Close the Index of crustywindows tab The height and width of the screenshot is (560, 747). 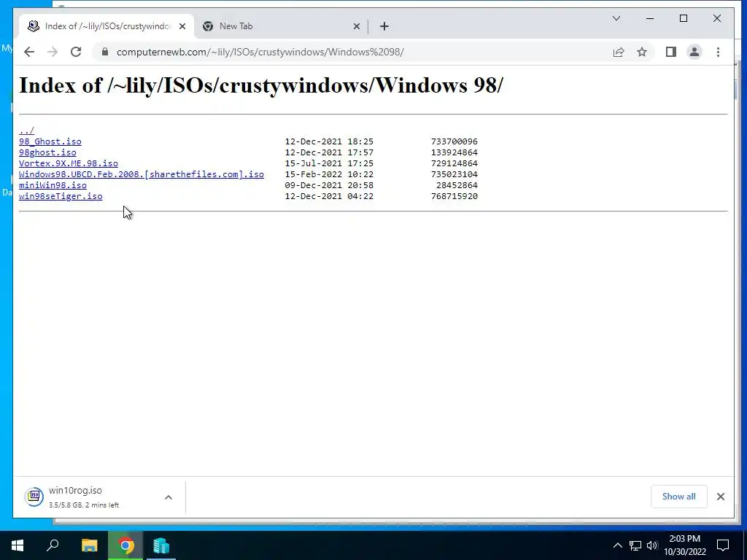182,26
